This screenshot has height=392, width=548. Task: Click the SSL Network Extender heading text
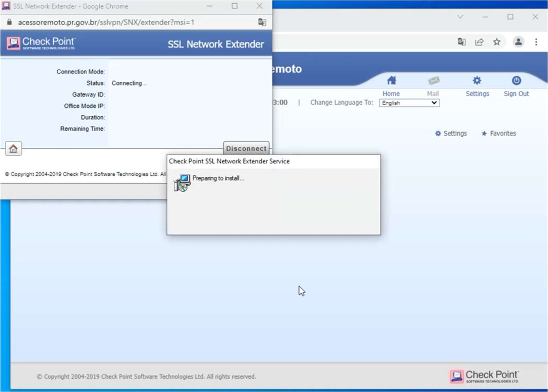coord(216,44)
